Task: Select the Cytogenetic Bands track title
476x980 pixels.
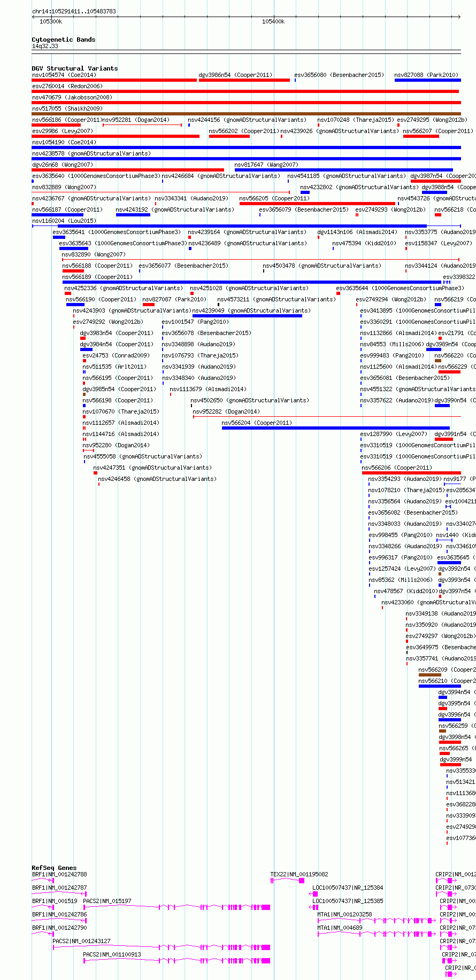Action: pyautogui.click(x=64, y=40)
